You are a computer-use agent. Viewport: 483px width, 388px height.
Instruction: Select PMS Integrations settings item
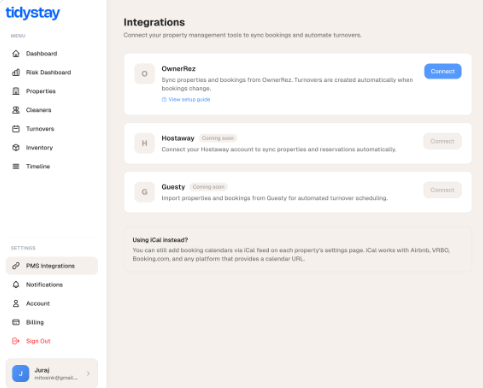coord(52,266)
